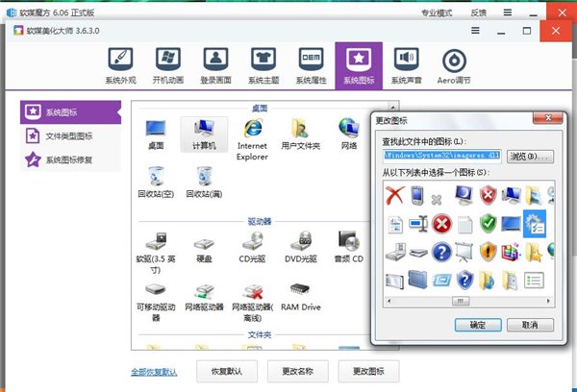Click right arrow of icon list scrollbar

pyautogui.click(x=548, y=301)
